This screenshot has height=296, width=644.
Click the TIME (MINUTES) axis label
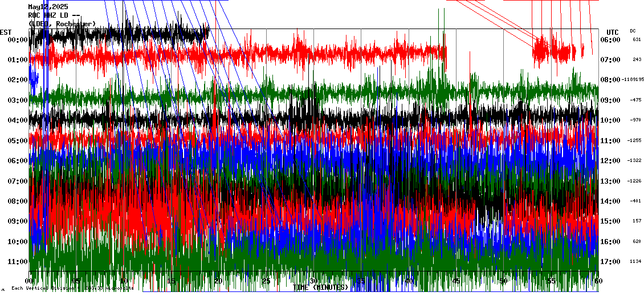click(x=320, y=287)
